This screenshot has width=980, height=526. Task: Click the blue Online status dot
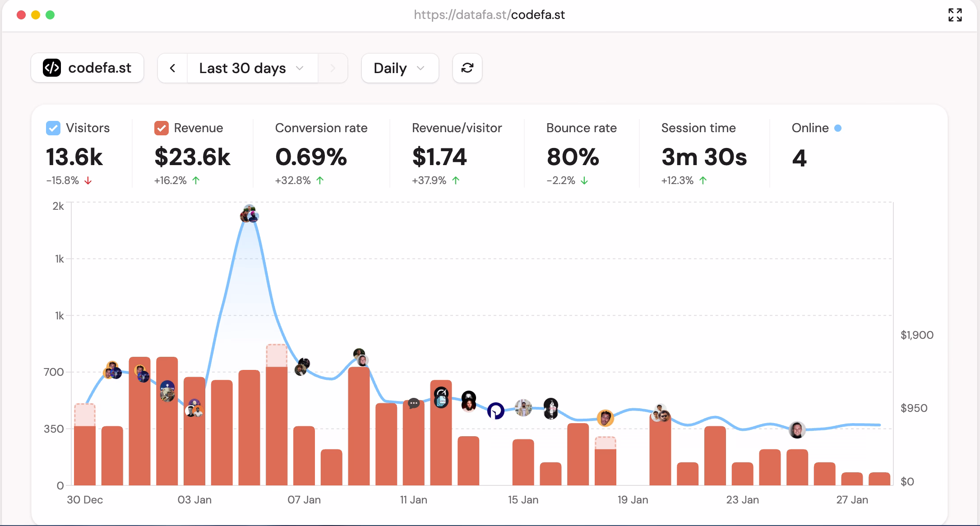(x=838, y=128)
